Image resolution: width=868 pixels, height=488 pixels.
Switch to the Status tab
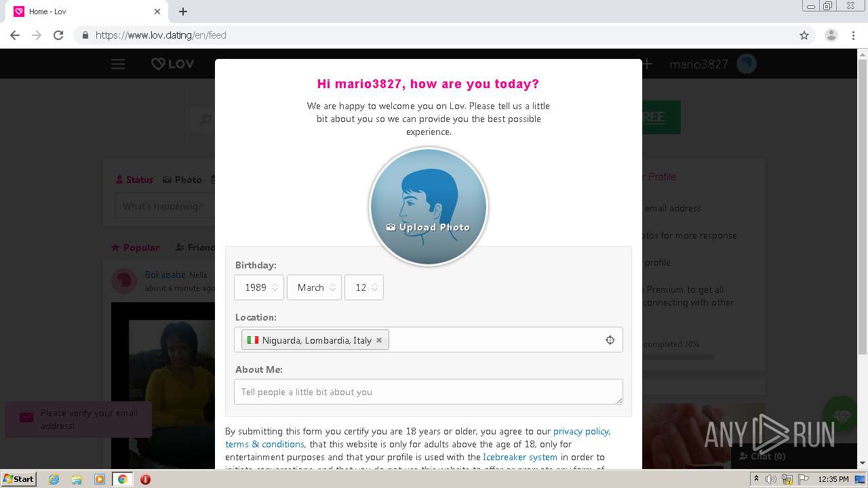point(134,180)
